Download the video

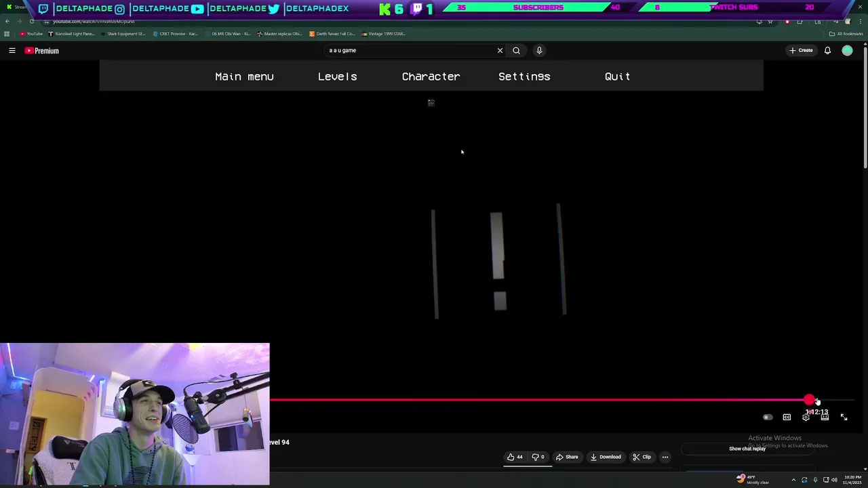click(606, 457)
